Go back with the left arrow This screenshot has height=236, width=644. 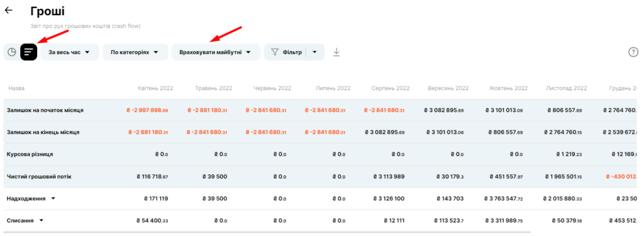coord(8,11)
